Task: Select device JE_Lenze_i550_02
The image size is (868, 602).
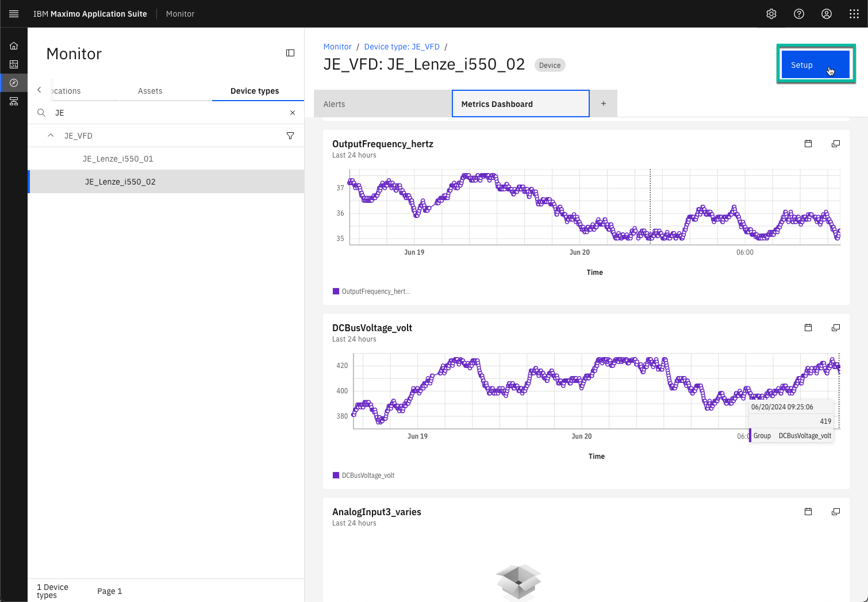Action: [166, 182]
